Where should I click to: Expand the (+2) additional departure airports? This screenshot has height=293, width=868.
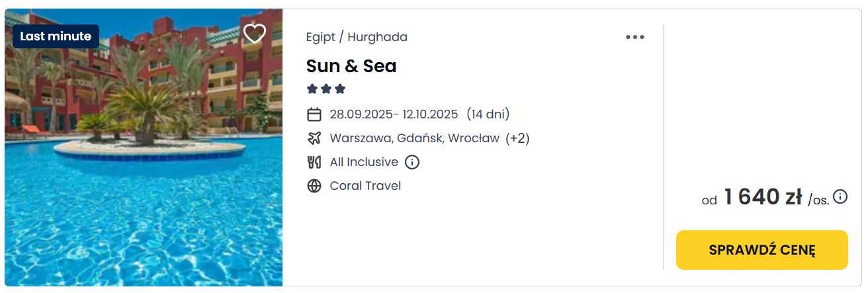coord(517,138)
